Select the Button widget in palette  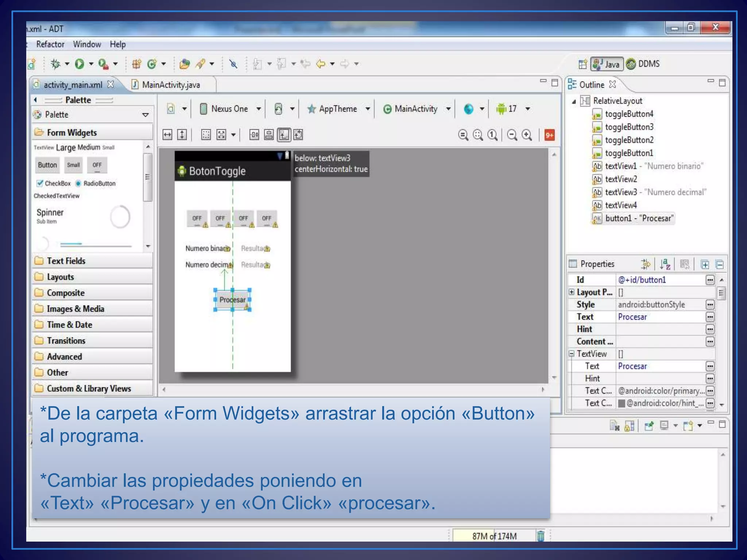pos(47,165)
